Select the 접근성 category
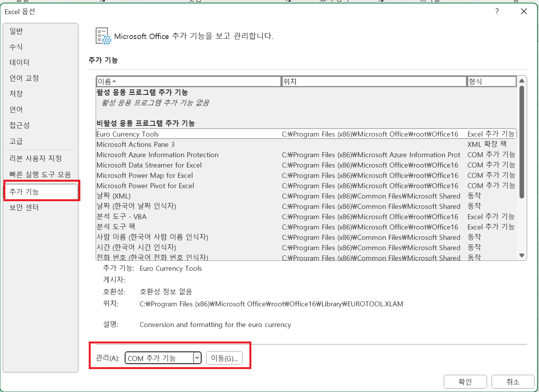The width and height of the screenshot is (539, 392). 41,125
